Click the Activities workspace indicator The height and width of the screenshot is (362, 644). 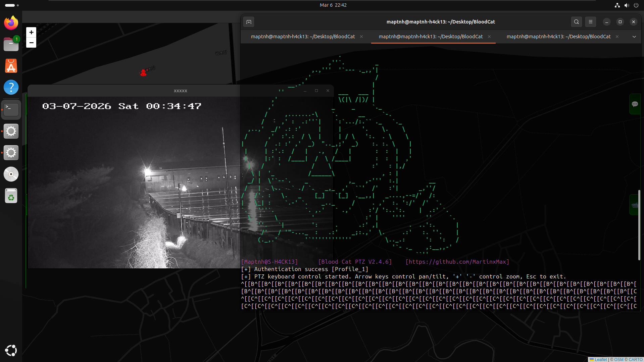coord(12,5)
